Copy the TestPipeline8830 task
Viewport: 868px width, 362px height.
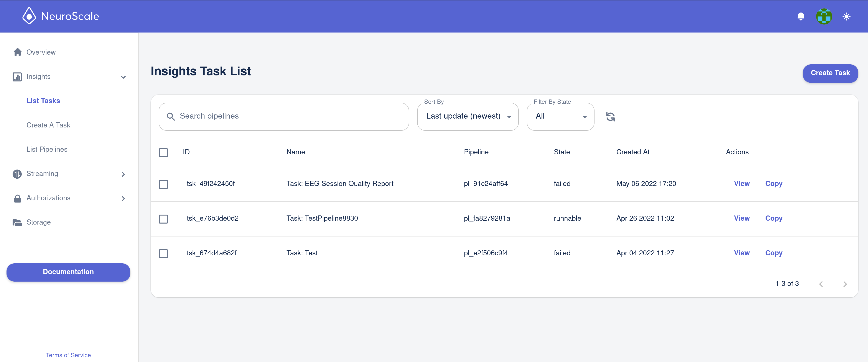pyautogui.click(x=774, y=218)
